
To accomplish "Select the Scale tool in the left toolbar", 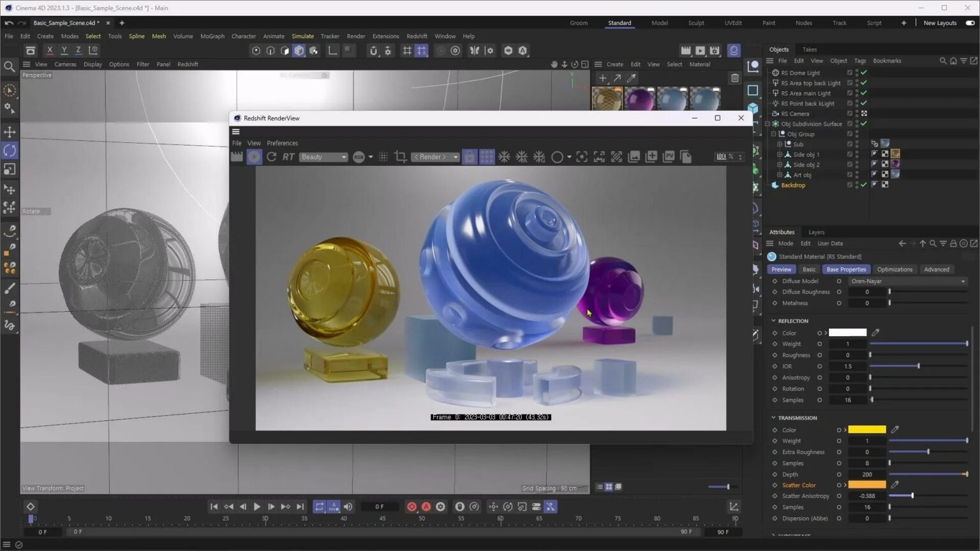I will coord(10,169).
